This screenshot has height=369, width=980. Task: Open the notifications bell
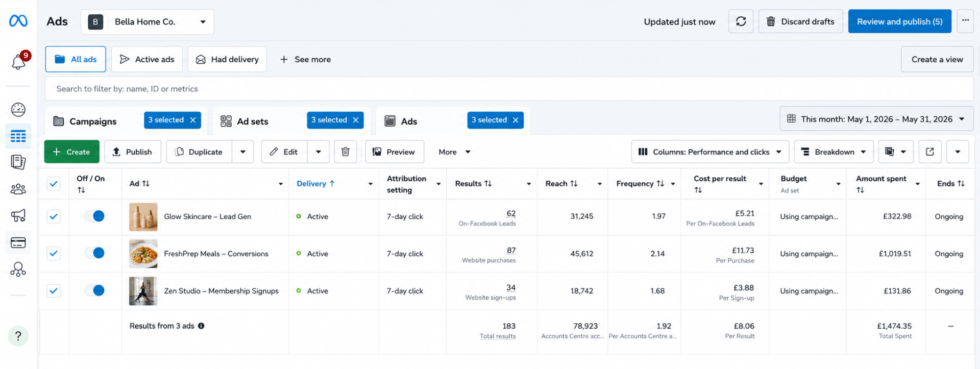(19, 61)
